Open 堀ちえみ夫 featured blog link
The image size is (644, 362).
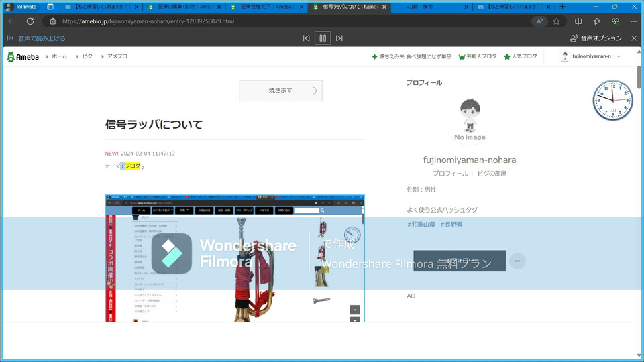coord(411,56)
